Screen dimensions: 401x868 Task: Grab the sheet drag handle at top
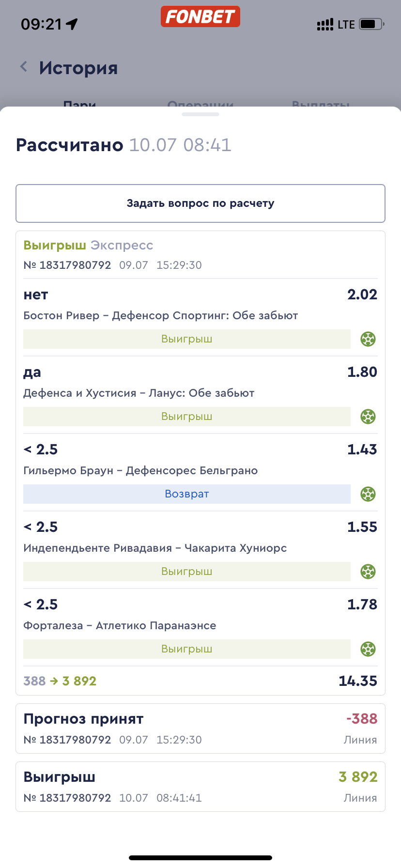pyautogui.click(x=200, y=114)
